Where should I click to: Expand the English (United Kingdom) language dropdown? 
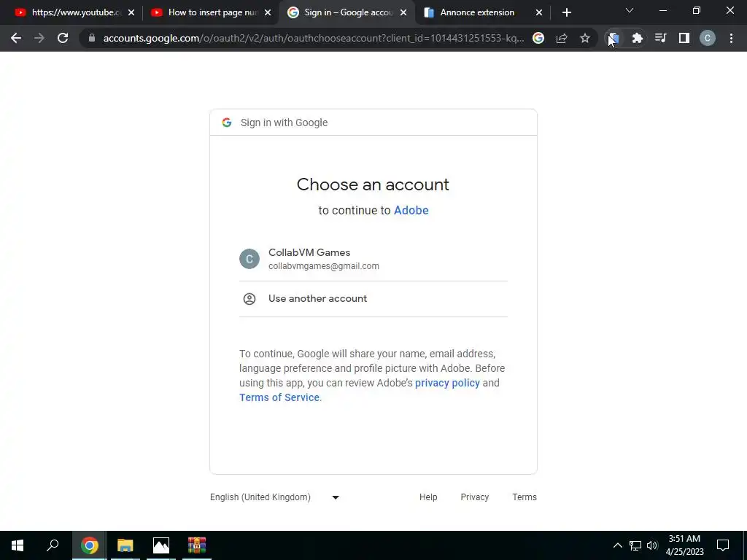275,497
